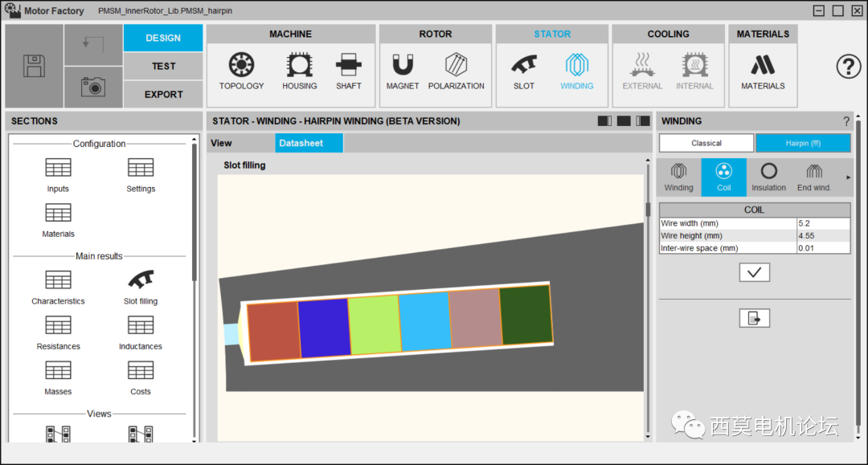Click the Sections scrollbar down arrow
Viewport: 868px width, 465px height.
(194, 441)
